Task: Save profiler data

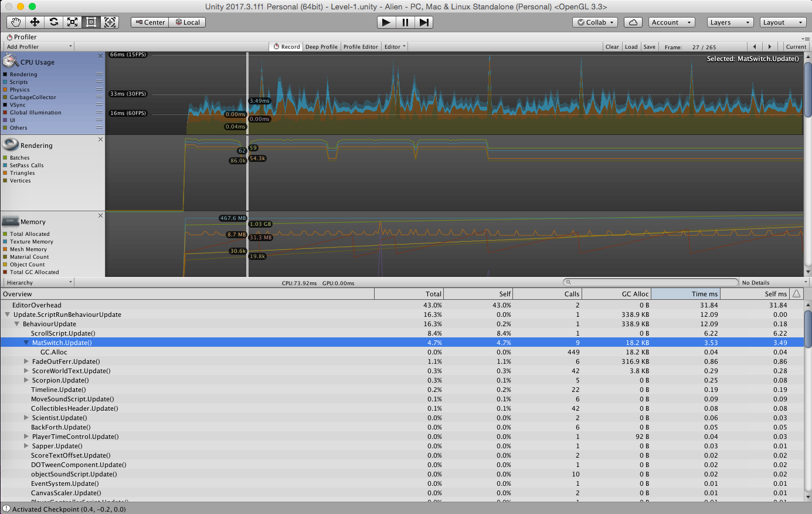Action: (x=650, y=46)
